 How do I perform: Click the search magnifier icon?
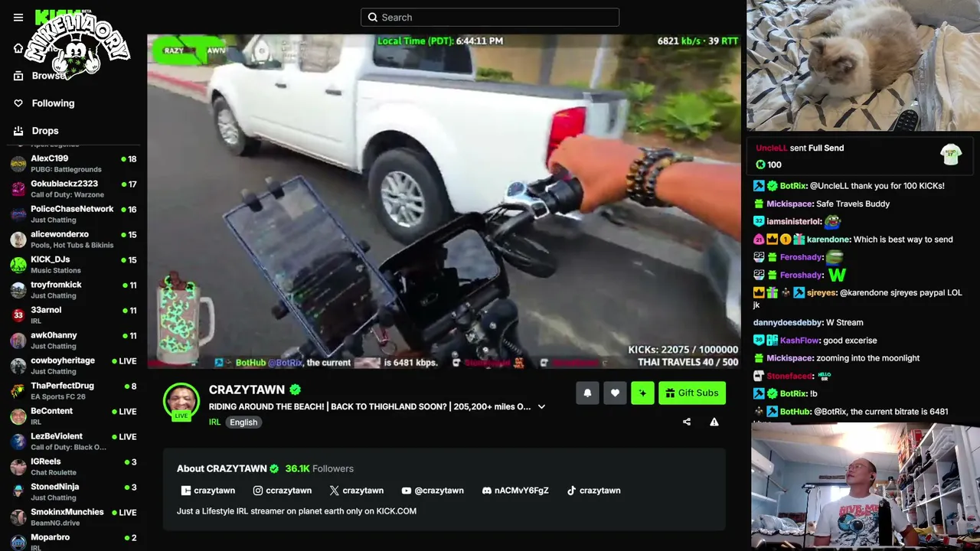click(373, 18)
